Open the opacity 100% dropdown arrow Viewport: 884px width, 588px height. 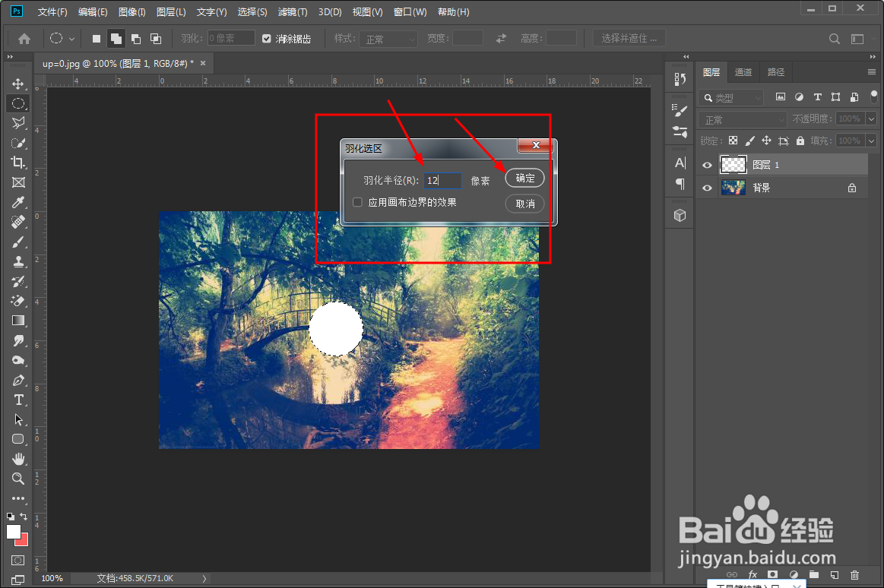click(872, 119)
